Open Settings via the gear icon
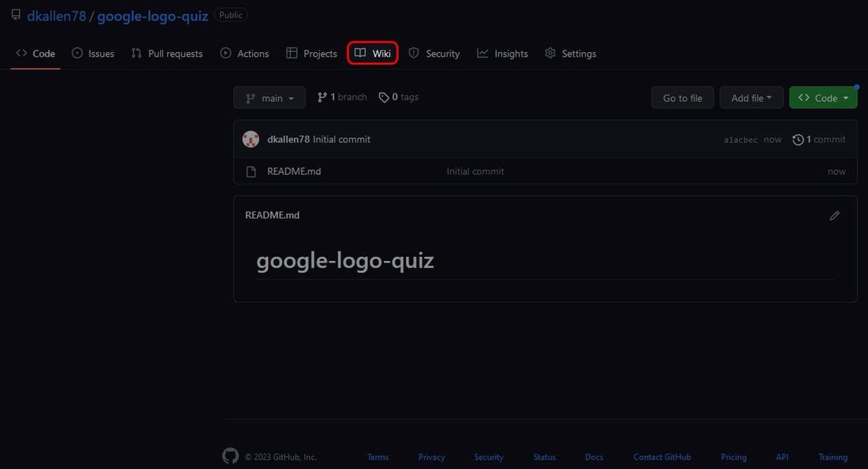 (550, 53)
